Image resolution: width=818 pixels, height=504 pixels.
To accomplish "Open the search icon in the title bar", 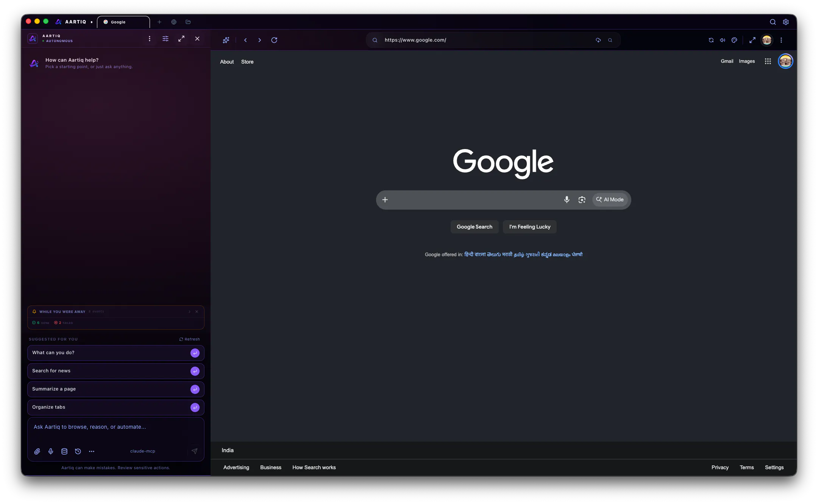I will pos(773,22).
